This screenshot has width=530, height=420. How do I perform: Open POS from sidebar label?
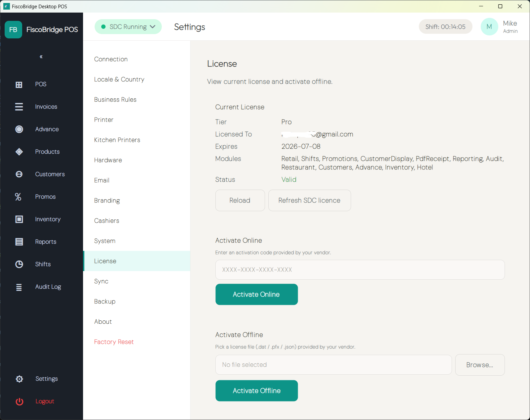[x=41, y=84]
